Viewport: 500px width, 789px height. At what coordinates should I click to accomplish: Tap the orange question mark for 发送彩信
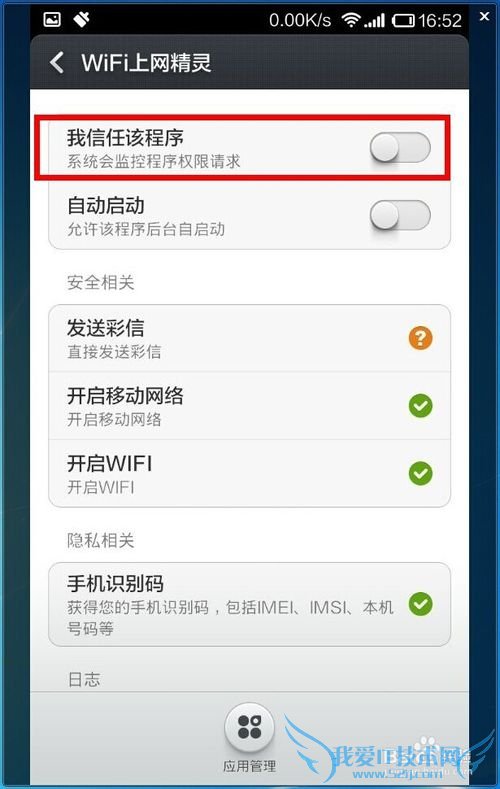[x=421, y=338]
